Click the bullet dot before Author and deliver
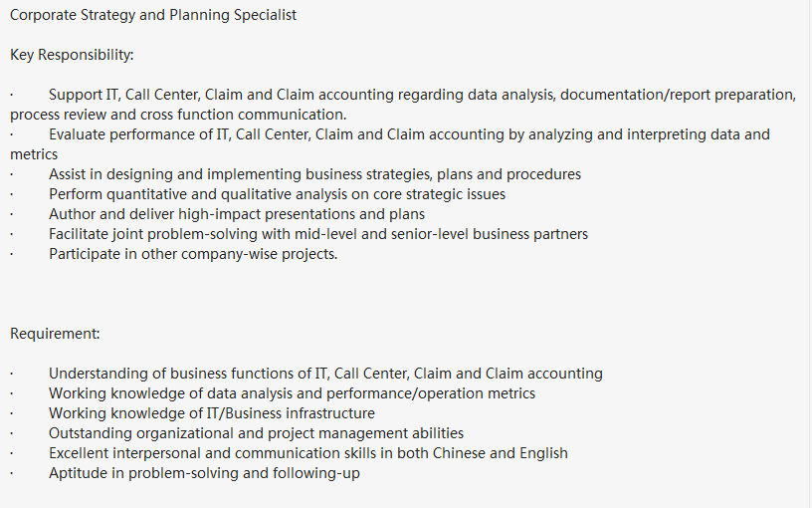This screenshot has width=812, height=508. [12, 215]
